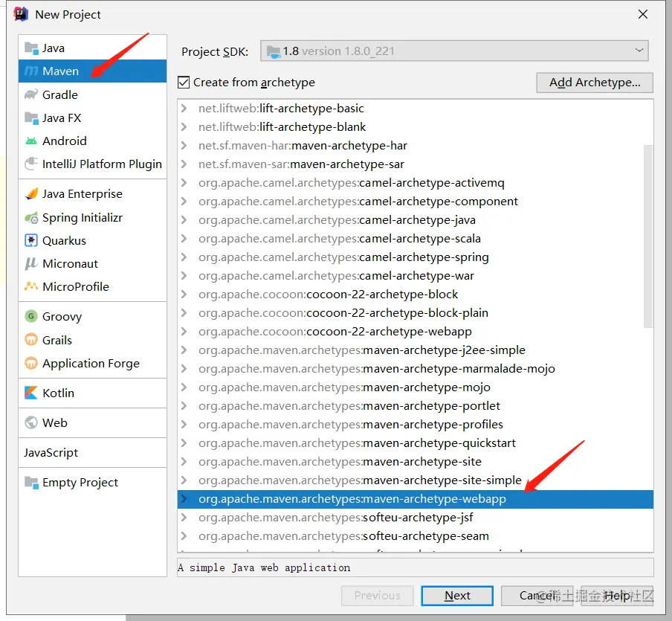672x621 pixels.
Task: Open the Project SDK dropdown
Action: click(454, 51)
